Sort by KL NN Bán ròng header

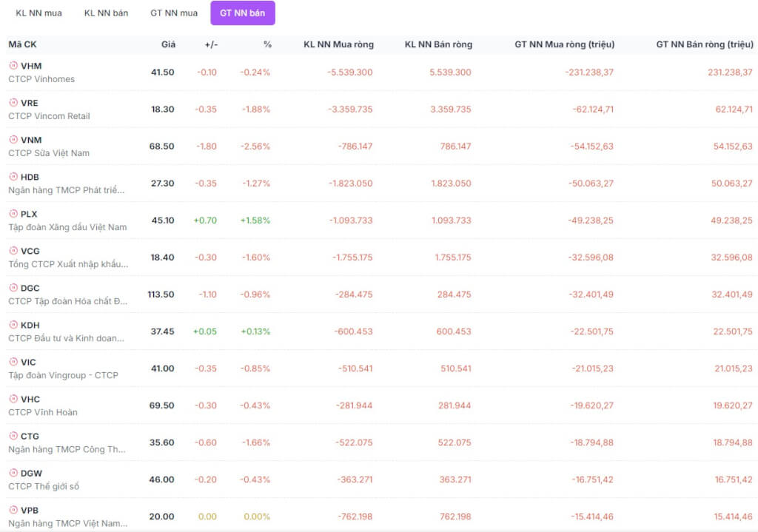pyautogui.click(x=438, y=44)
